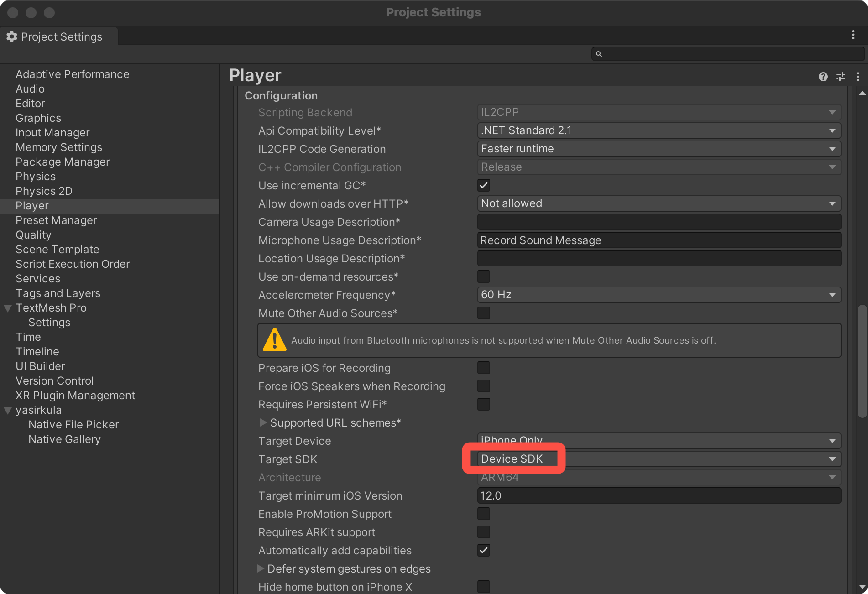
Task: Open XR Plugin Management settings
Action: (x=75, y=396)
